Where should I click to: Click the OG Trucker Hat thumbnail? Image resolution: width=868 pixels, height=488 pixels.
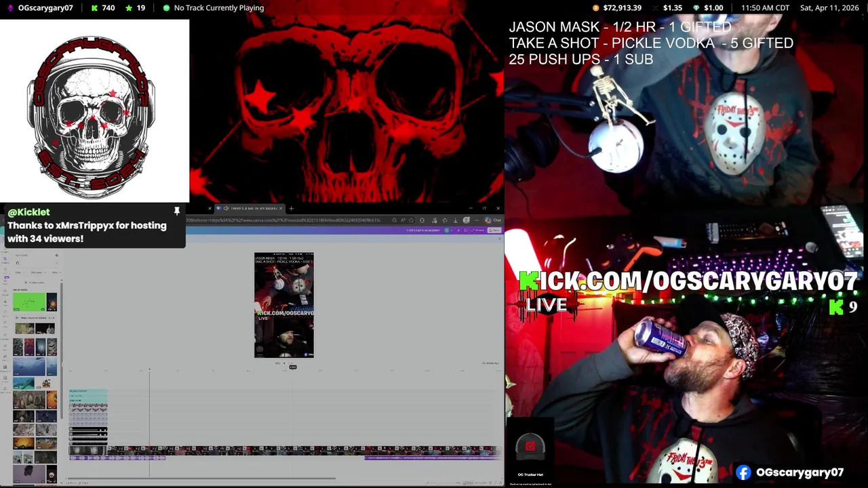click(530, 449)
